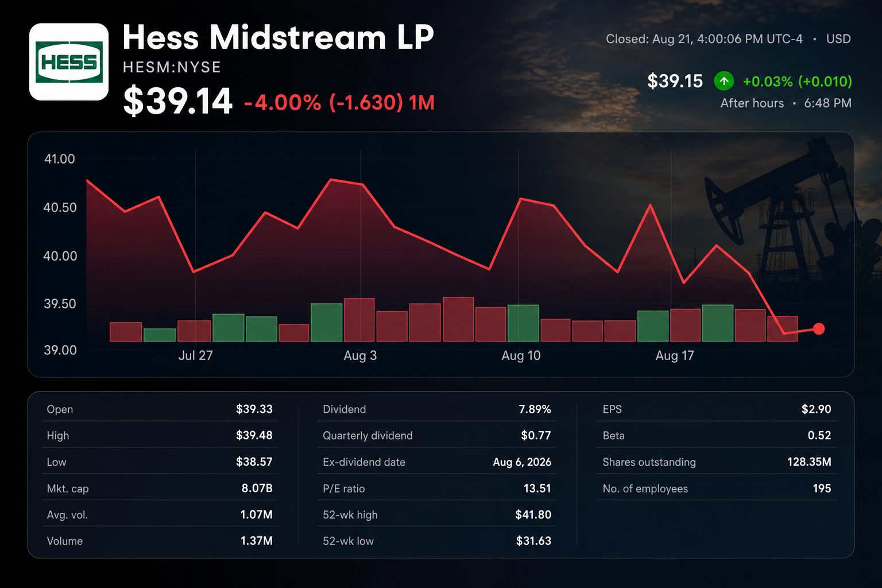Click the "52-wk high" label
882x588 pixels.
tap(350, 515)
